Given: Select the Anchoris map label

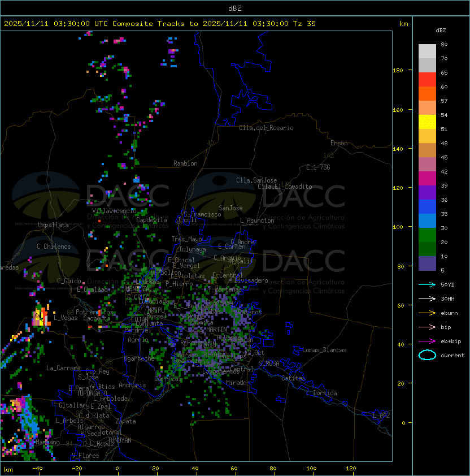Looking at the screenshot, I should pyautogui.click(x=132, y=385).
